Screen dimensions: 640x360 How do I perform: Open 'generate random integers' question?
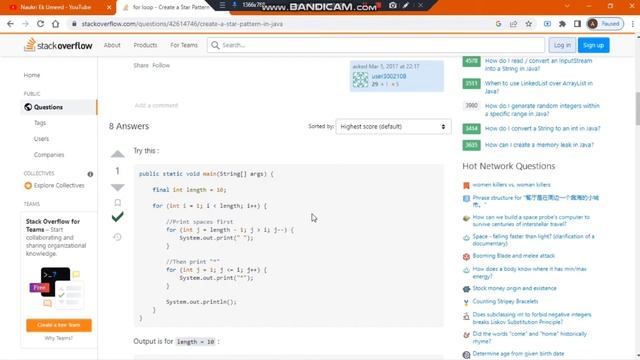(542, 109)
